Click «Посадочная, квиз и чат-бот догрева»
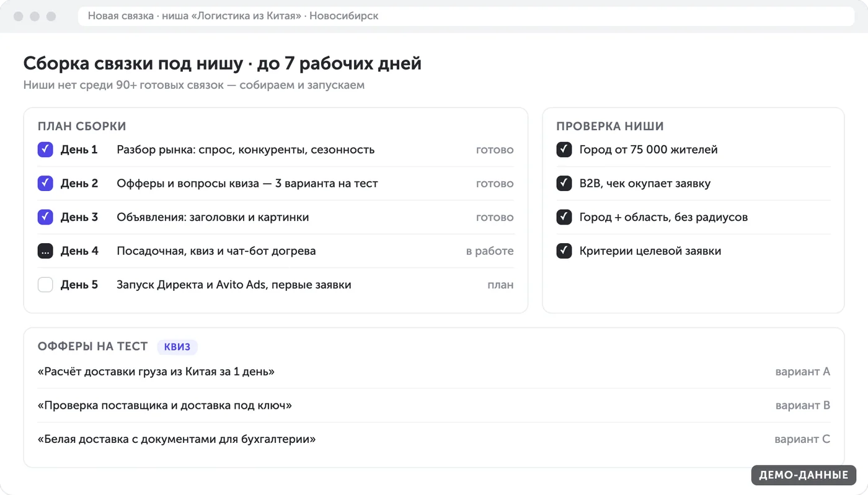 coord(216,251)
